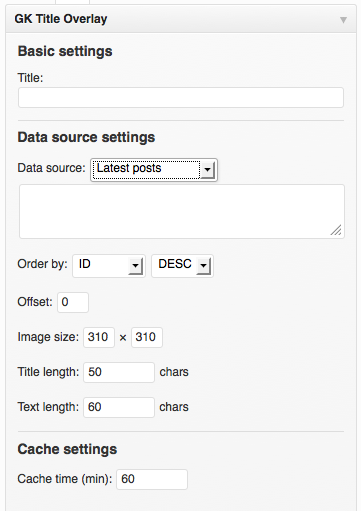Screen dimensions: 361x511
Task: Click the Cache time (min) field
Action: tap(152, 479)
